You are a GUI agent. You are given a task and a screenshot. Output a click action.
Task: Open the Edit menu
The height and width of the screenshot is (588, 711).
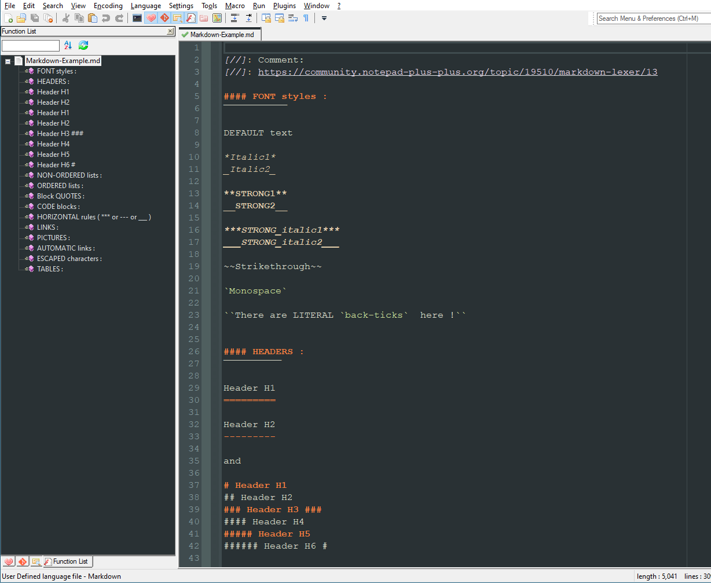(x=29, y=6)
